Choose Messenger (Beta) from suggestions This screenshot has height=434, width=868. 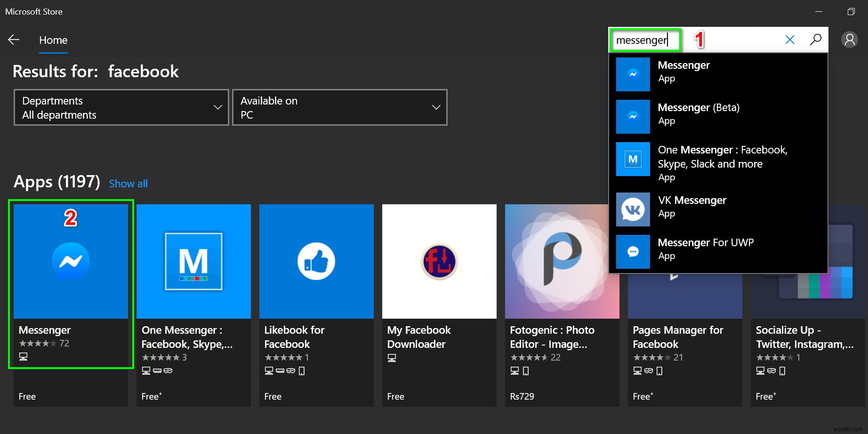point(699,114)
